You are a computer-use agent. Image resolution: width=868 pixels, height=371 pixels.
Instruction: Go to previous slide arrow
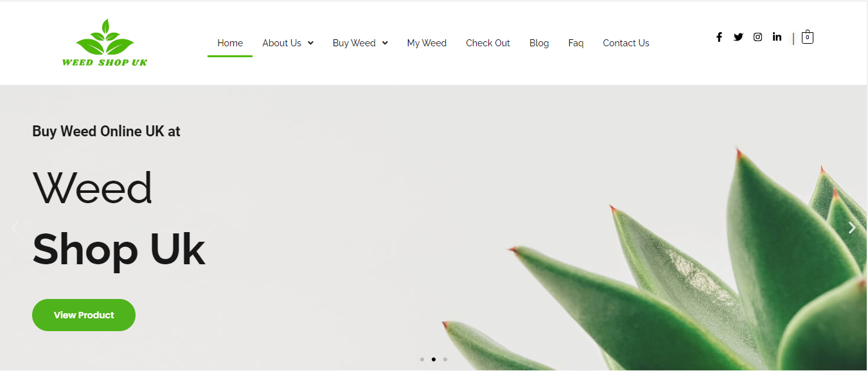click(15, 227)
